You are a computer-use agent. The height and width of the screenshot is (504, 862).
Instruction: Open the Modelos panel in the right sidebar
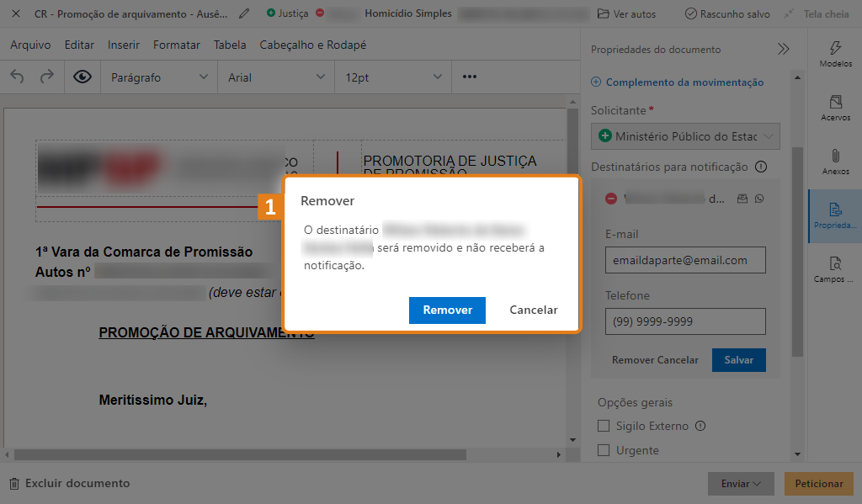(x=835, y=56)
